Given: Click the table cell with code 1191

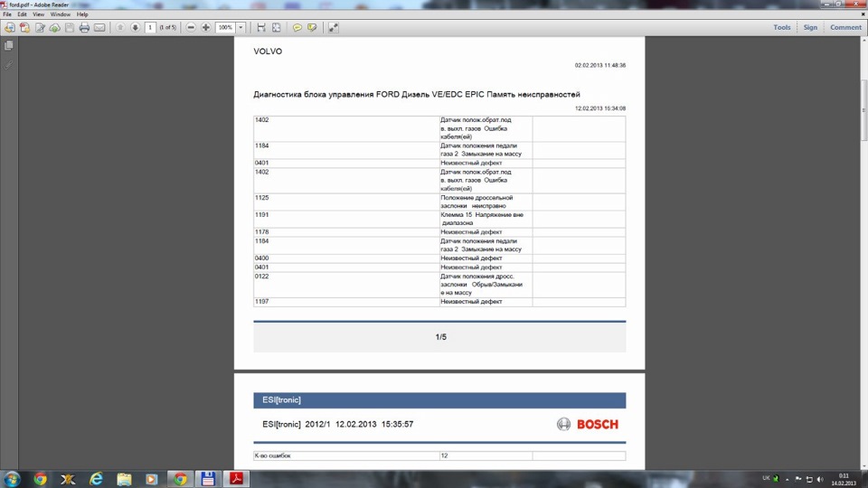Looking at the screenshot, I should (x=346, y=219).
